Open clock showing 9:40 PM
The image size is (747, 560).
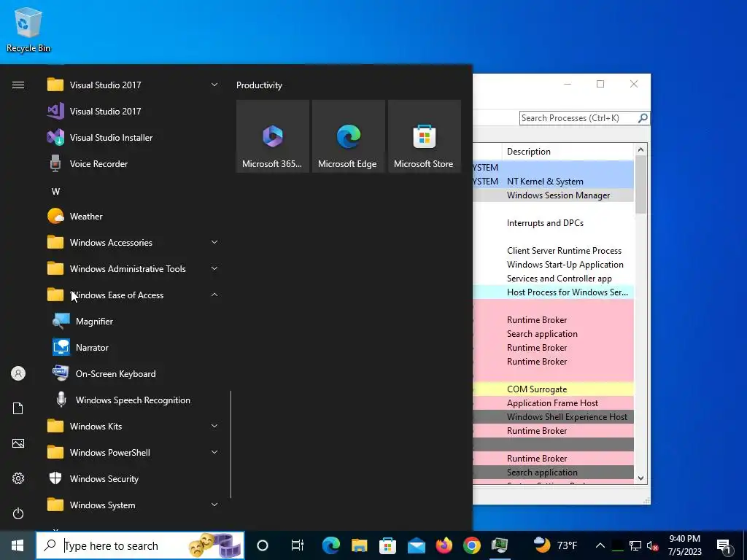(x=684, y=545)
